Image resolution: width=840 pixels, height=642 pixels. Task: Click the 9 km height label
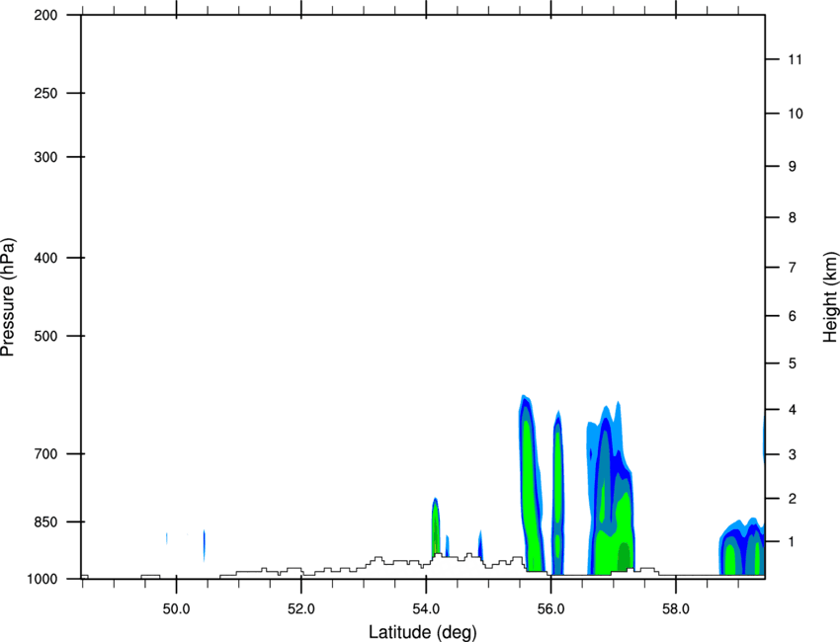point(793,167)
